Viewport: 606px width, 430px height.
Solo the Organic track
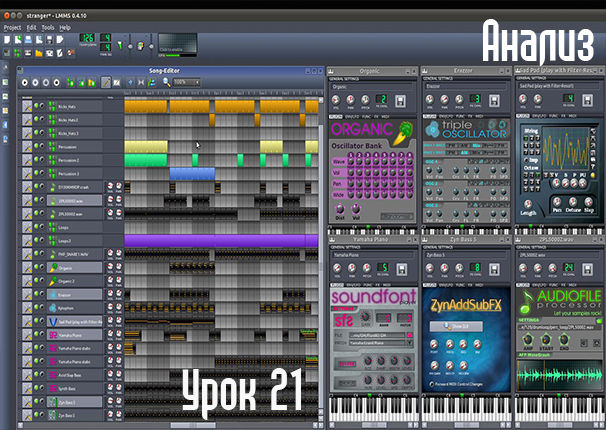pos(42,267)
